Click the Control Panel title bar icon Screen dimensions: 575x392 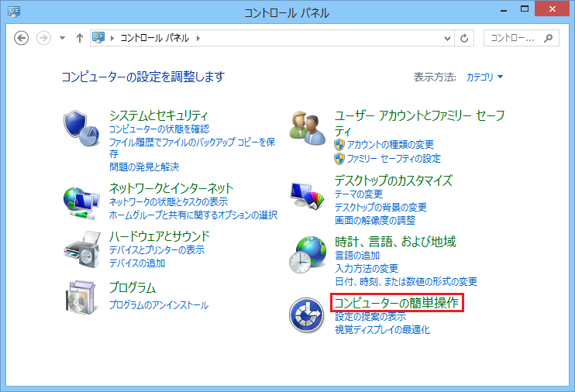pyautogui.click(x=14, y=12)
